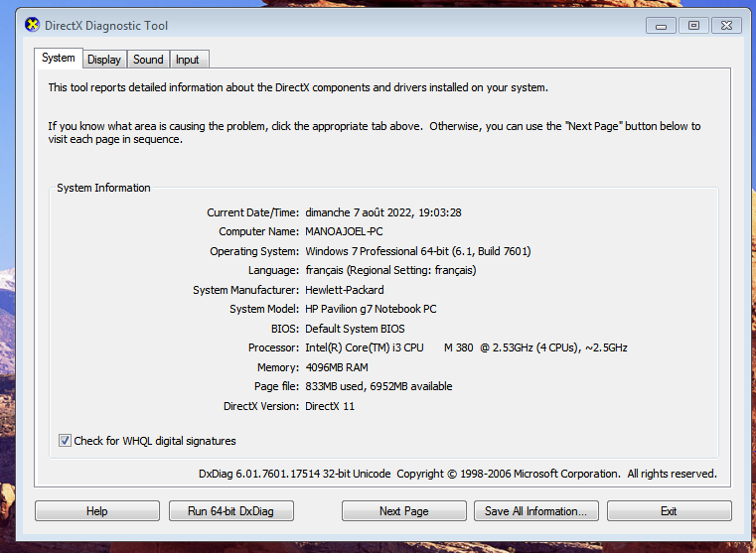Uncheck Check for WHQL digital signatures
The width and height of the screenshot is (756, 553).
(66, 441)
